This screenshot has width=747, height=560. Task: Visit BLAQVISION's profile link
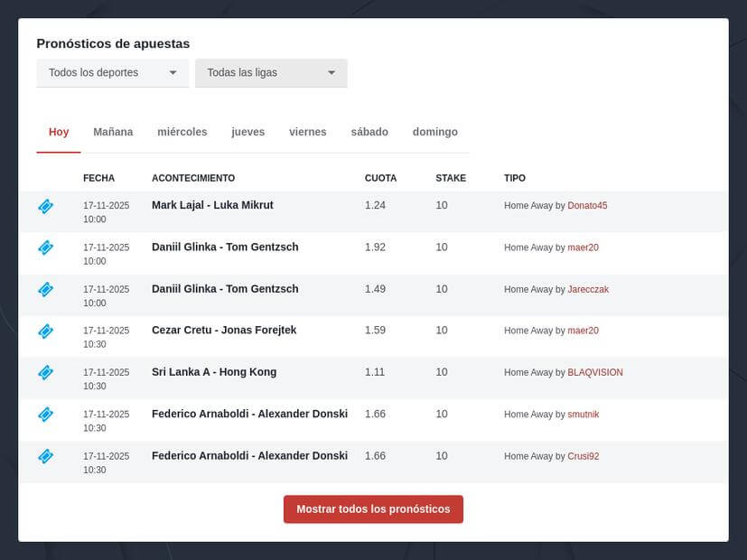coord(595,372)
